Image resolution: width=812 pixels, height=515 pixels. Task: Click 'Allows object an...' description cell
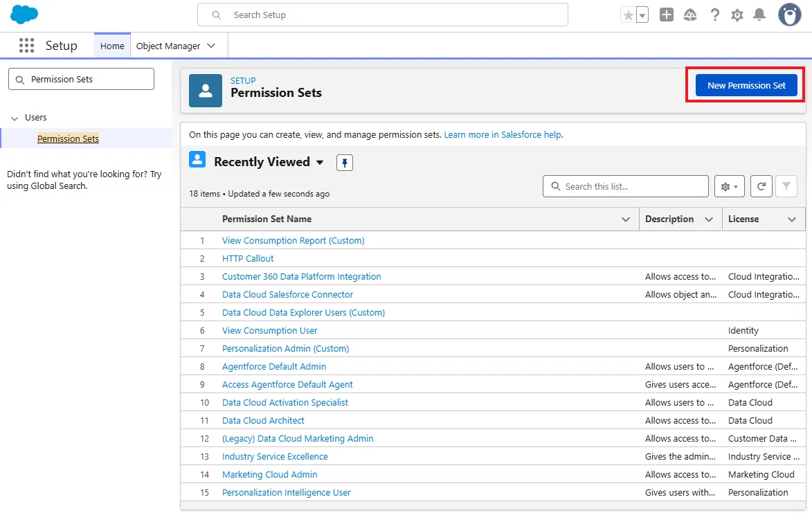(680, 294)
